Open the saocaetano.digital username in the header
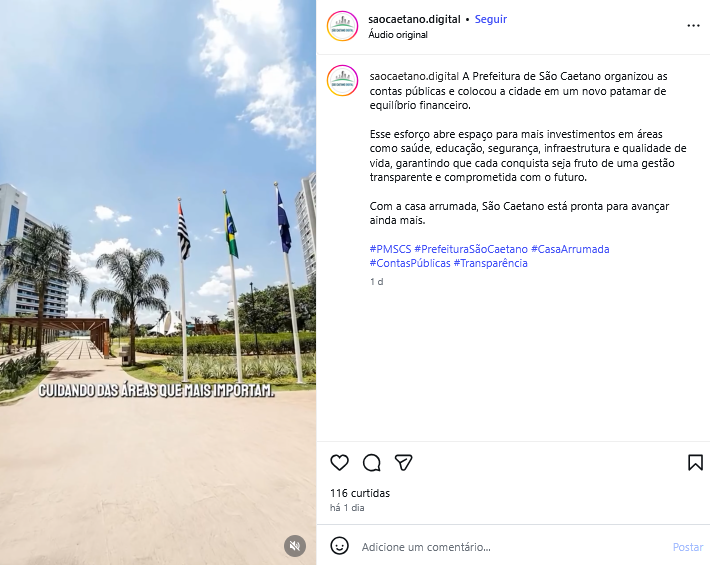The height and width of the screenshot is (565, 710). click(414, 19)
